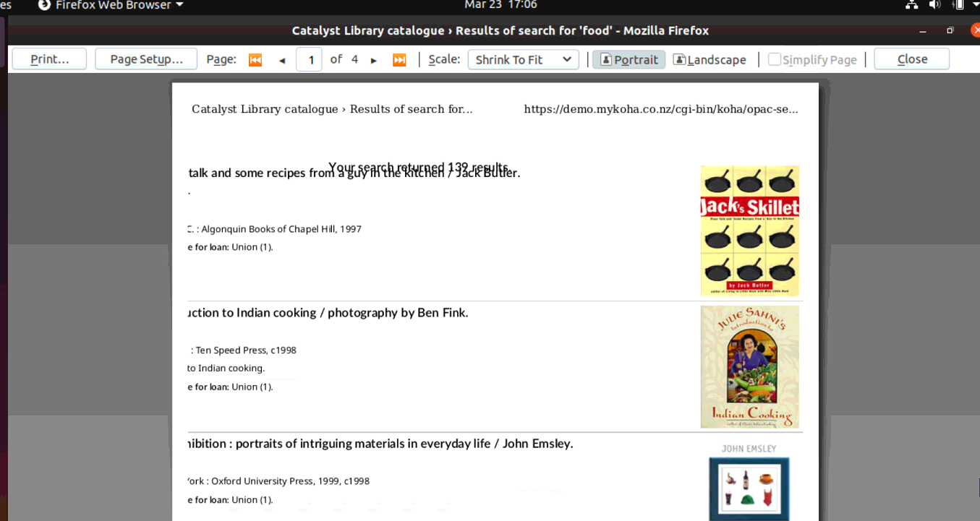980x521 pixels.
Task: Go to the first page of preview
Action: tap(255, 60)
